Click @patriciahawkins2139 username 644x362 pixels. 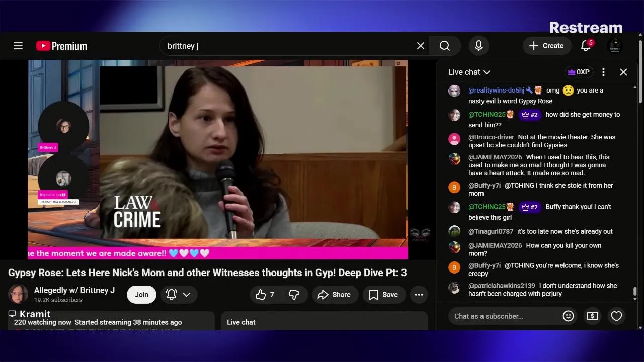pyautogui.click(x=502, y=286)
